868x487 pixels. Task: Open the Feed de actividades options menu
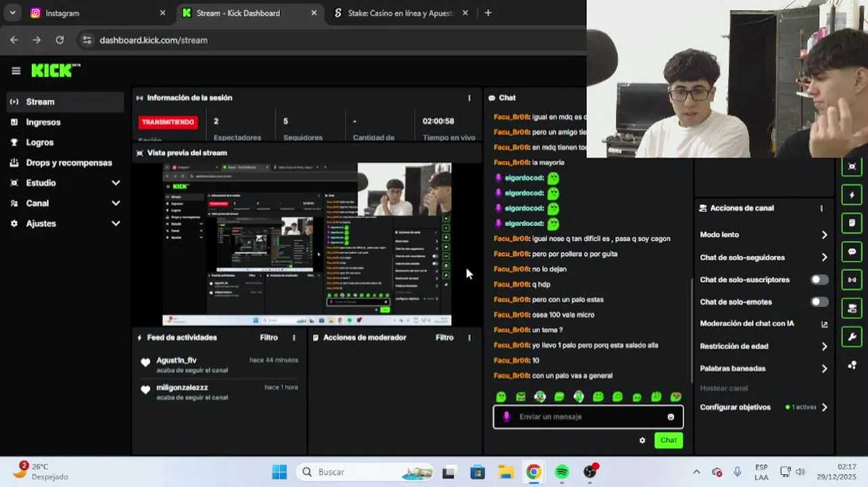coord(293,338)
